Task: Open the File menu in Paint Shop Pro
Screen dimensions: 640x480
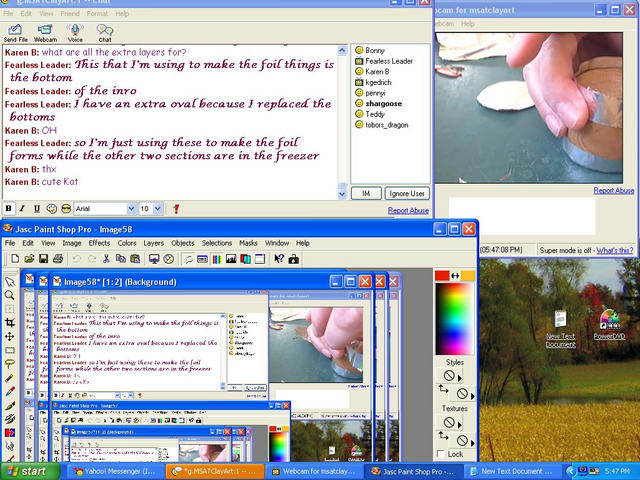Action: (10, 243)
